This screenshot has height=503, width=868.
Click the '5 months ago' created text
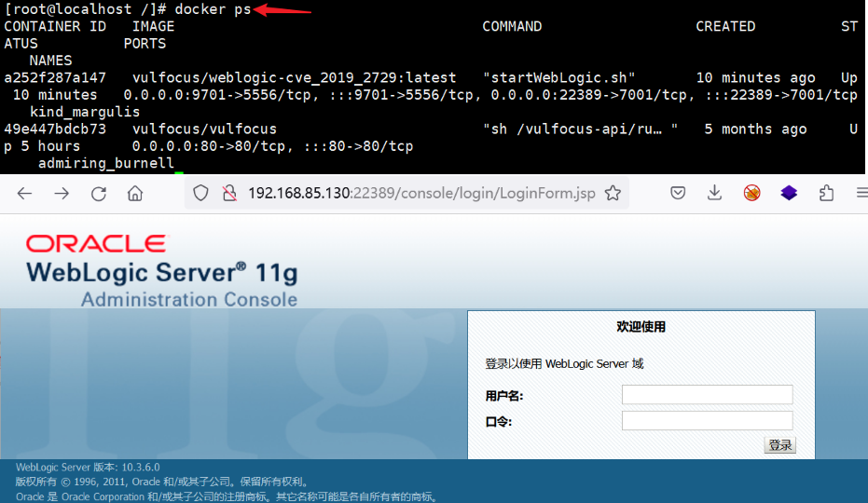[755, 129]
